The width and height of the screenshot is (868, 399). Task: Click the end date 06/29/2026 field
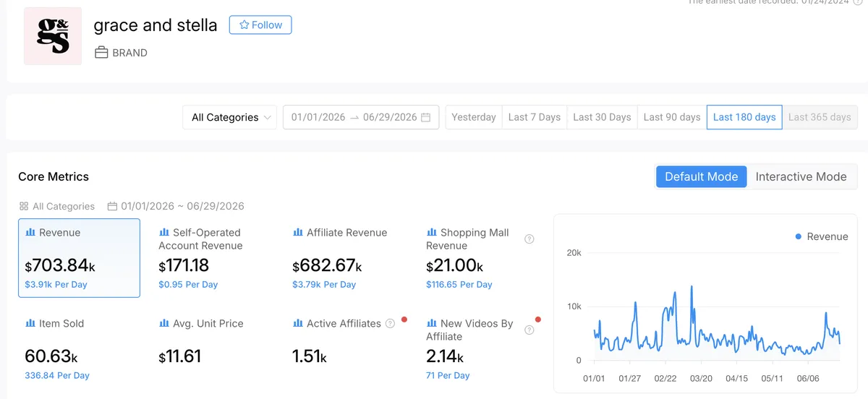click(390, 117)
